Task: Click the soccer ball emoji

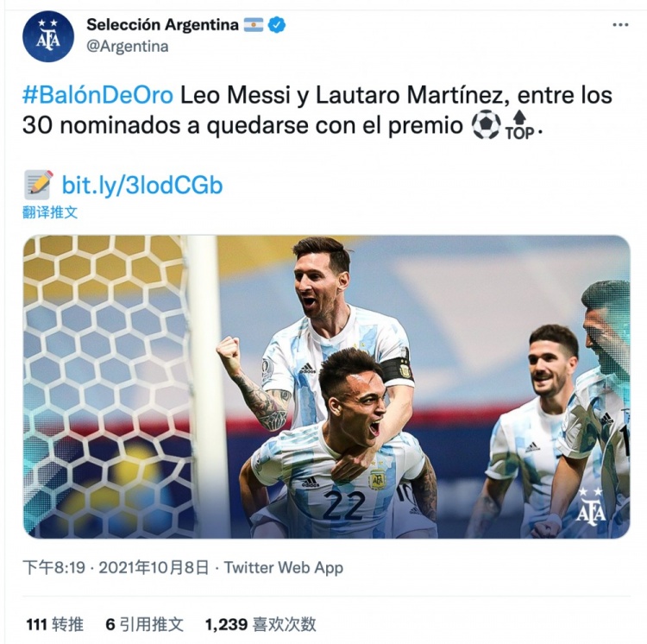Action: [486, 124]
